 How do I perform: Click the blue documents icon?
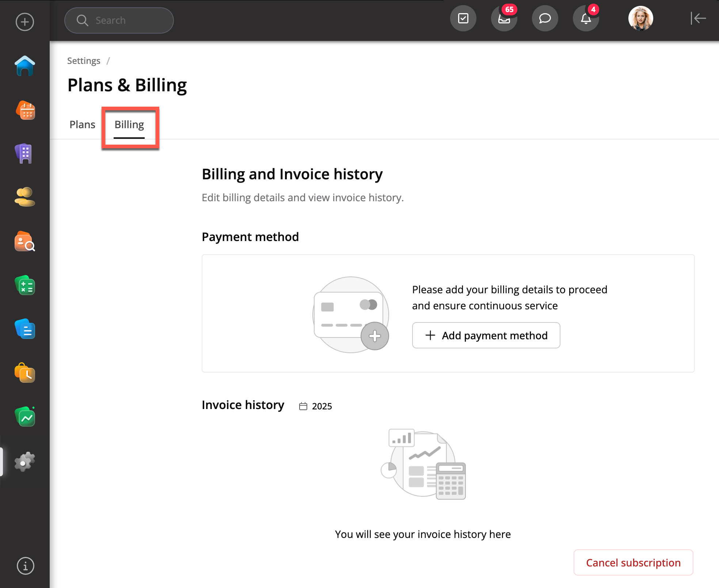pos(25,329)
